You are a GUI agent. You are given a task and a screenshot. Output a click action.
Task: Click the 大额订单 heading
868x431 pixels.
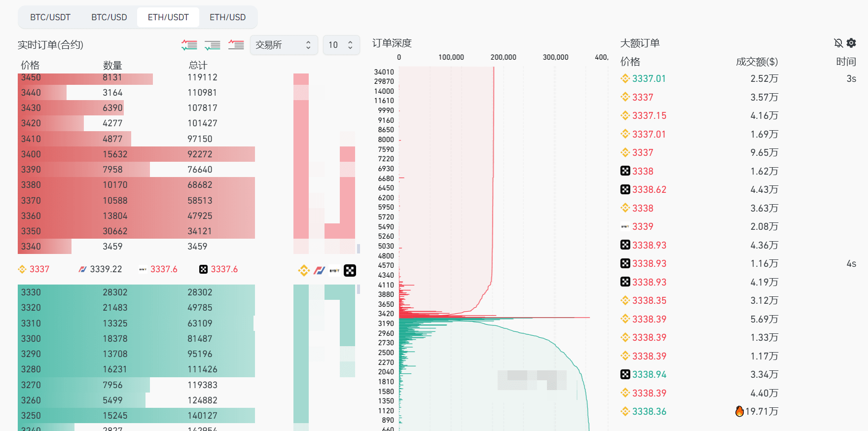[x=640, y=43]
